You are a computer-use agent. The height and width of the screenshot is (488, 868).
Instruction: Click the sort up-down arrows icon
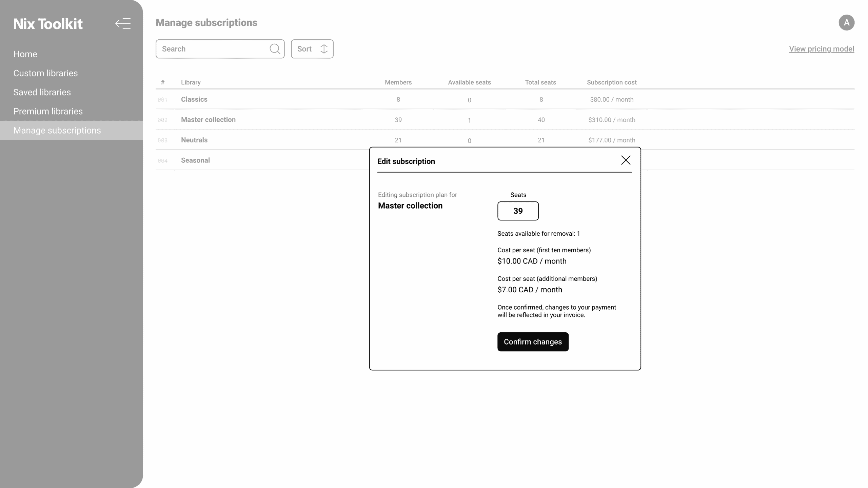pos(324,49)
